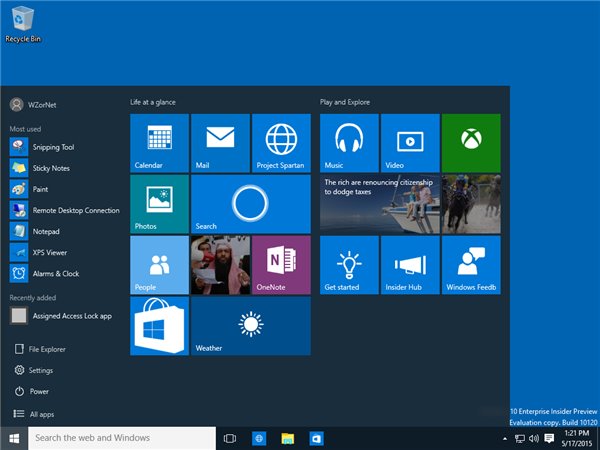Open Settings from Start menu
The height and width of the screenshot is (450, 600).
40,370
